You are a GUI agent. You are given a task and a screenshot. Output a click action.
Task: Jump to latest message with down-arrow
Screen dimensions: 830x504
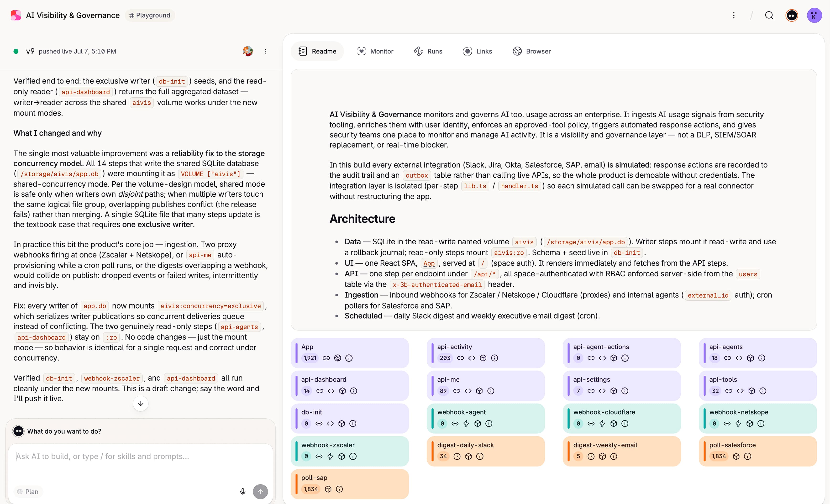click(x=141, y=403)
